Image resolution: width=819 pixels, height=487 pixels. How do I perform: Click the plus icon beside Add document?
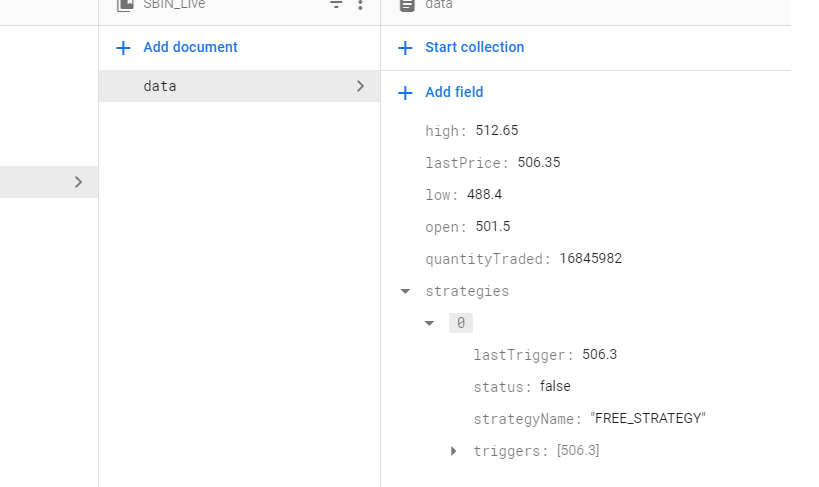[123, 48]
